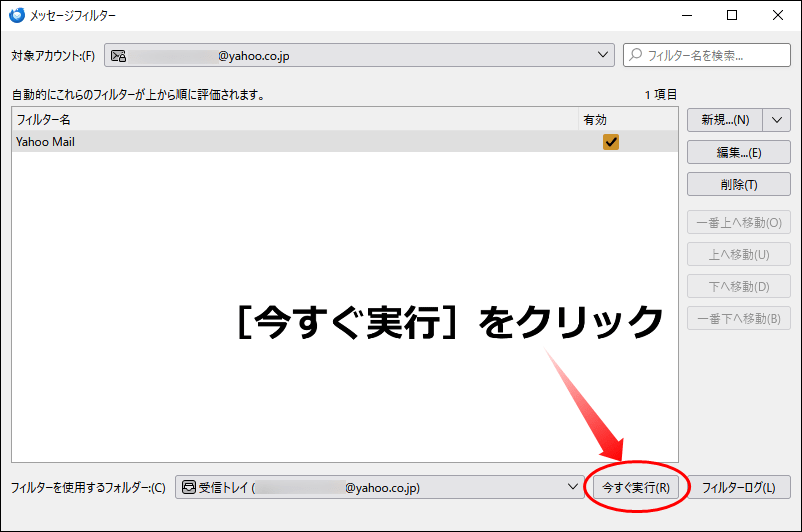Click the フィルター名 column header

[295, 120]
